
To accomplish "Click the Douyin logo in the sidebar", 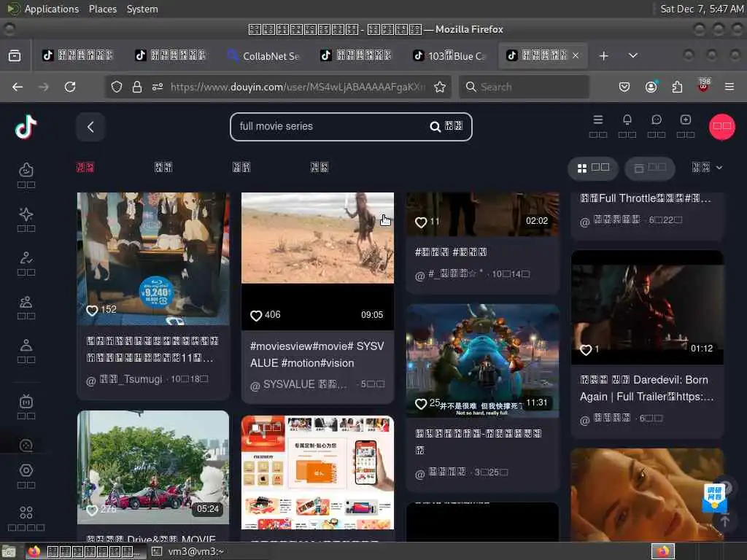I will 26,127.
